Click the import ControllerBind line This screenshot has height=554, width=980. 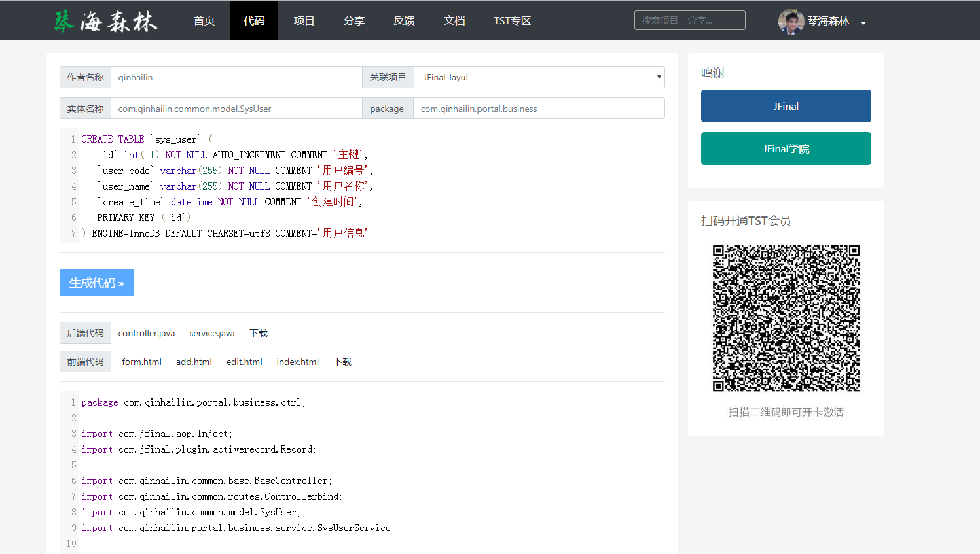pos(212,496)
